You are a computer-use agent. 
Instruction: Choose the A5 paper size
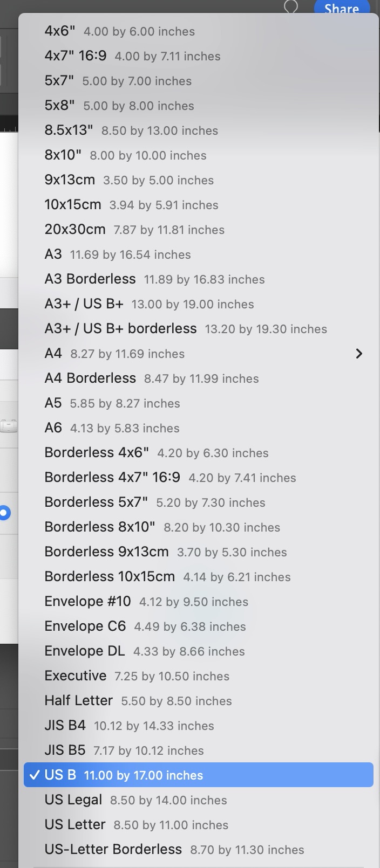click(112, 403)
